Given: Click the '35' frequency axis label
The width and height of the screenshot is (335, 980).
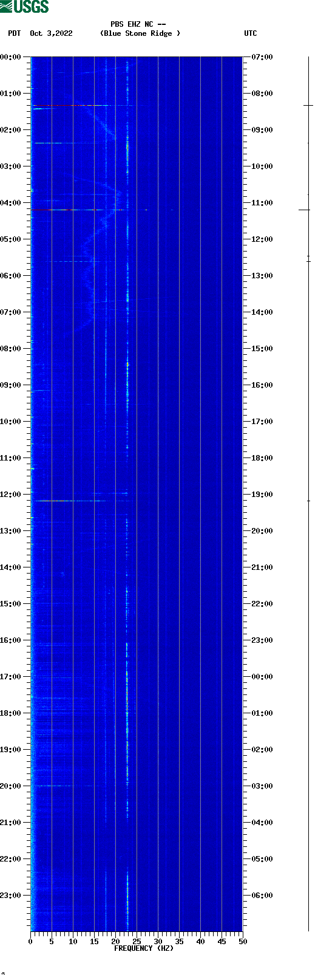Looking at the screenshot, I should click(179, 942).
